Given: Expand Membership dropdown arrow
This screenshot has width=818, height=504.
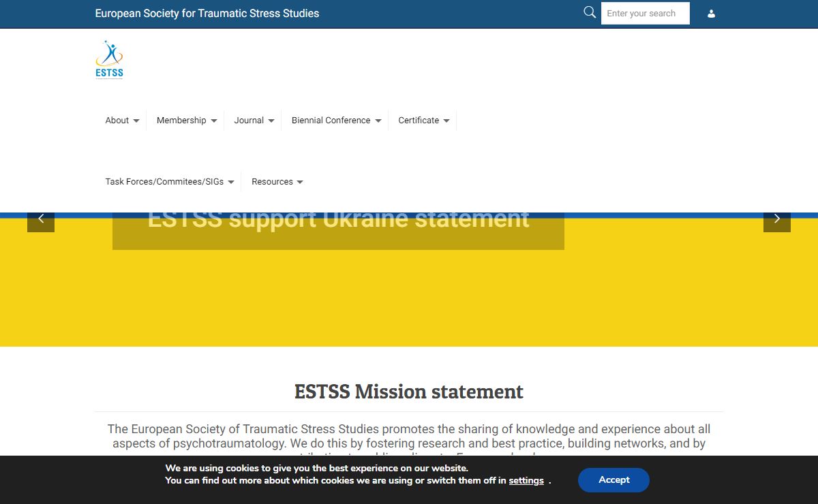Looking at the screenshot, I should 214,121.
